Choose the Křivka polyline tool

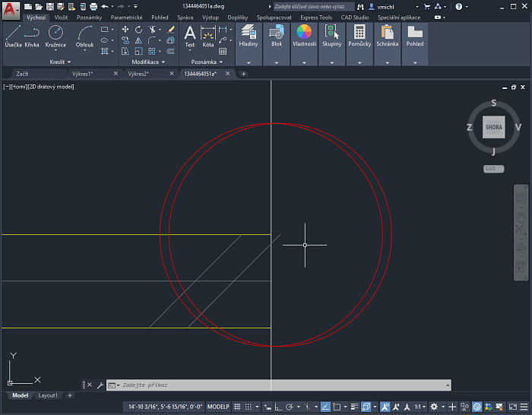point(32,35)
